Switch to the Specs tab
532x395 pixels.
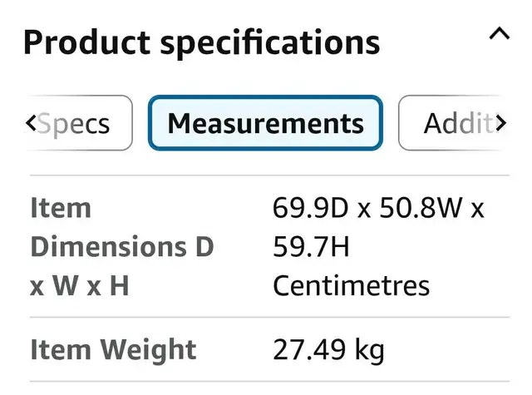click(x=79, y=123)
